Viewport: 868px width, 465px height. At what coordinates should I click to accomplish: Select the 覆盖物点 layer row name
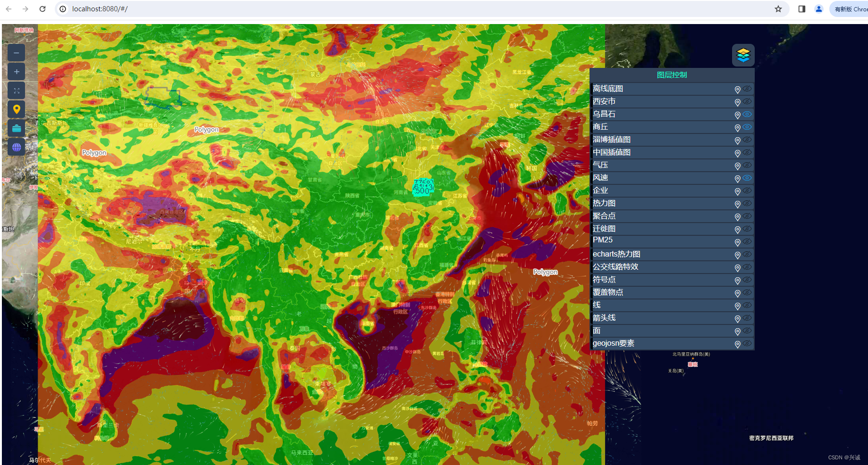[x=608, y=292]
